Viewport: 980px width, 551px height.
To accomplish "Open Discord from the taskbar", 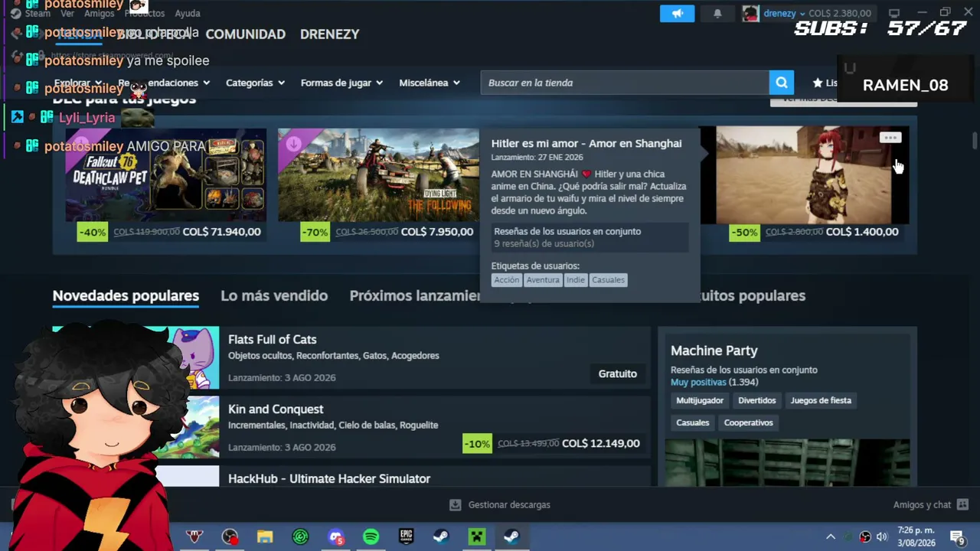I will pos(335,537).
